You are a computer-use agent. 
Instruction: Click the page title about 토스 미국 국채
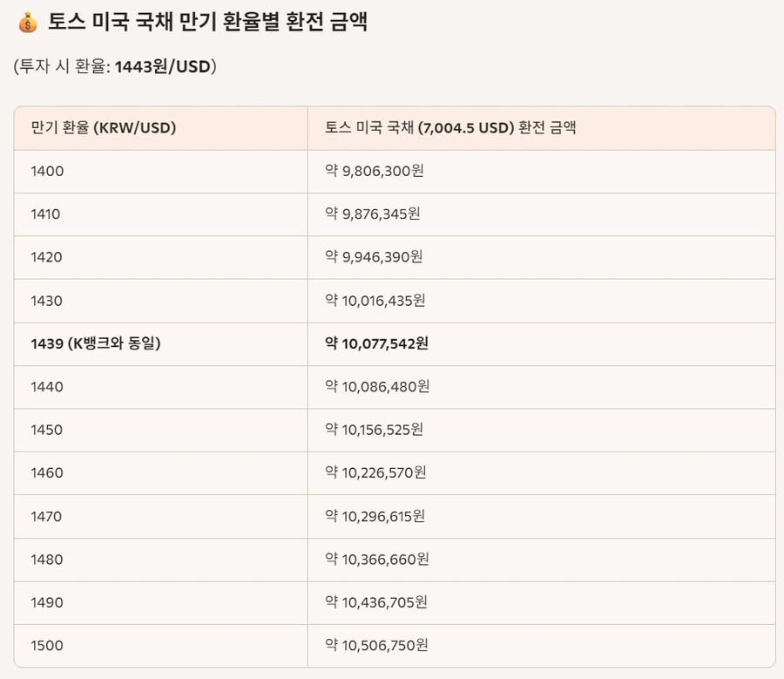click(207, 24)
